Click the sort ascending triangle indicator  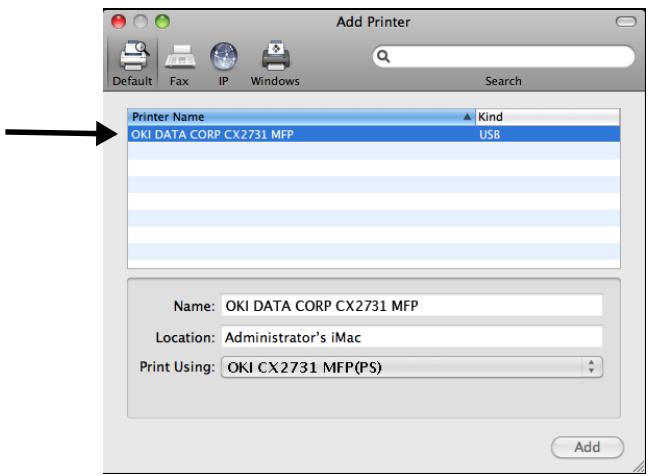467,117
